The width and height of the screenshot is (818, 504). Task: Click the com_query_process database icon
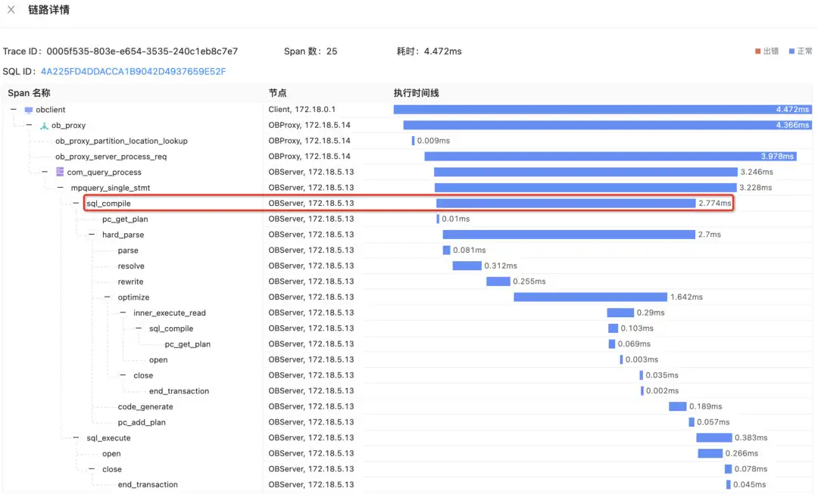point(60,173)
